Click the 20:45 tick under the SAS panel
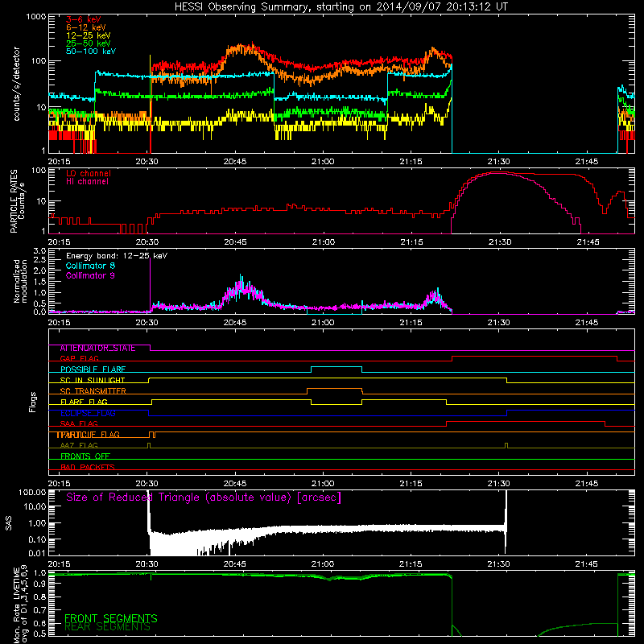The image size is (644, 644). 235,564
